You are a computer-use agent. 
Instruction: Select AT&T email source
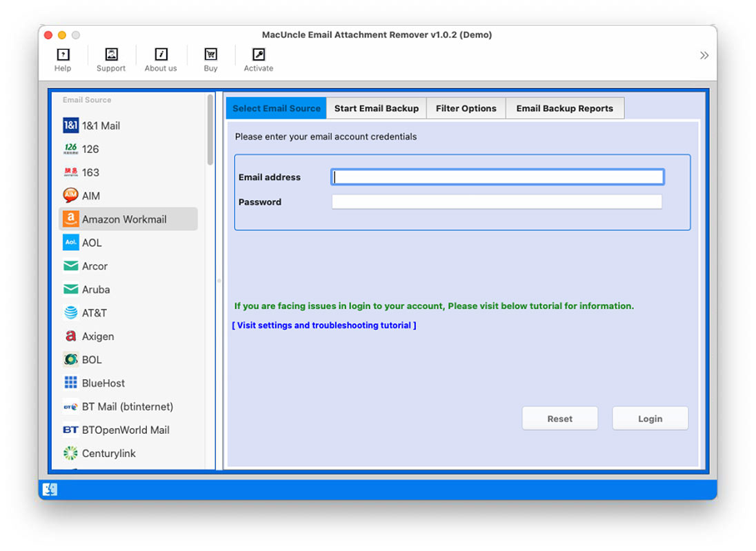[94, 313]
